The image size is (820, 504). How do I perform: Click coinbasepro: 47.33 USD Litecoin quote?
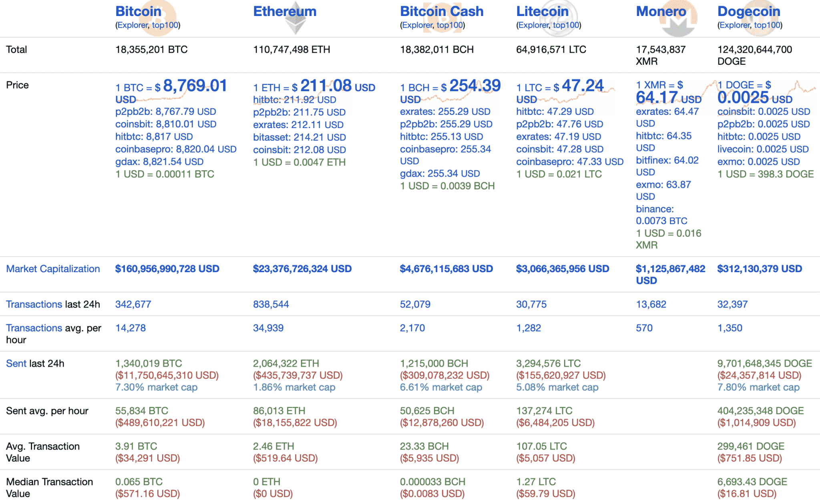tap(570, 162)
